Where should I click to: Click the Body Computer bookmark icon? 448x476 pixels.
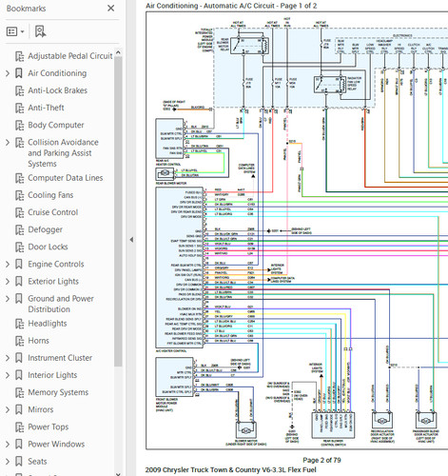[x=20, y=126]
